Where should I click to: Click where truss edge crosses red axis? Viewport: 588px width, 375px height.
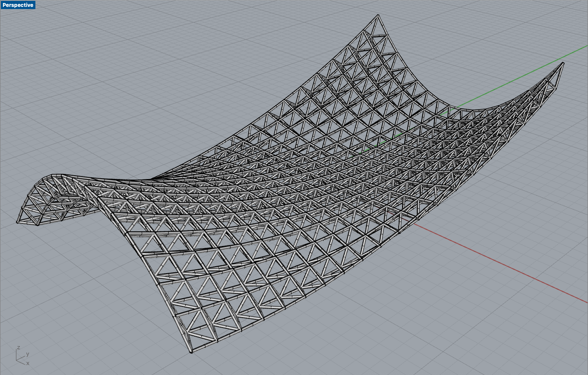click(x=414, y=221)
